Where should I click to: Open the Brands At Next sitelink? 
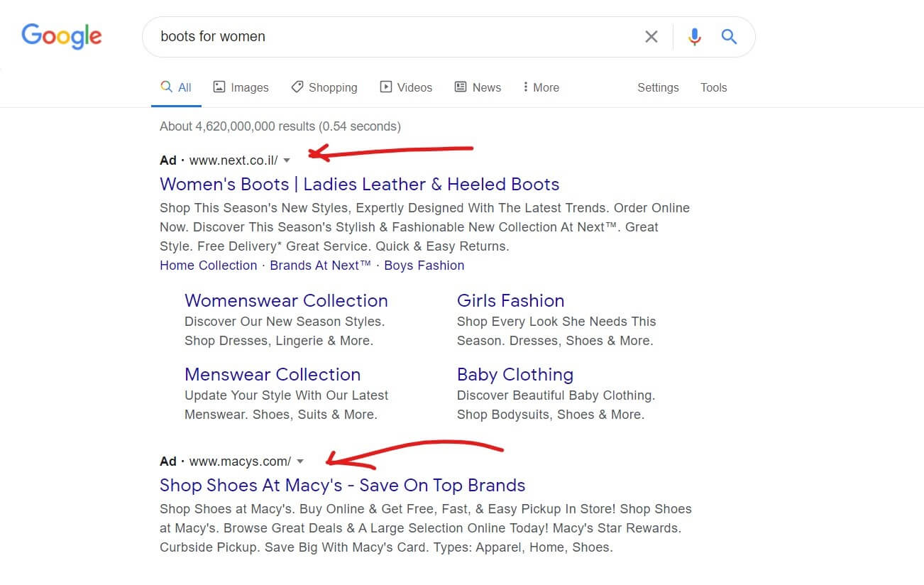[321, 266]
